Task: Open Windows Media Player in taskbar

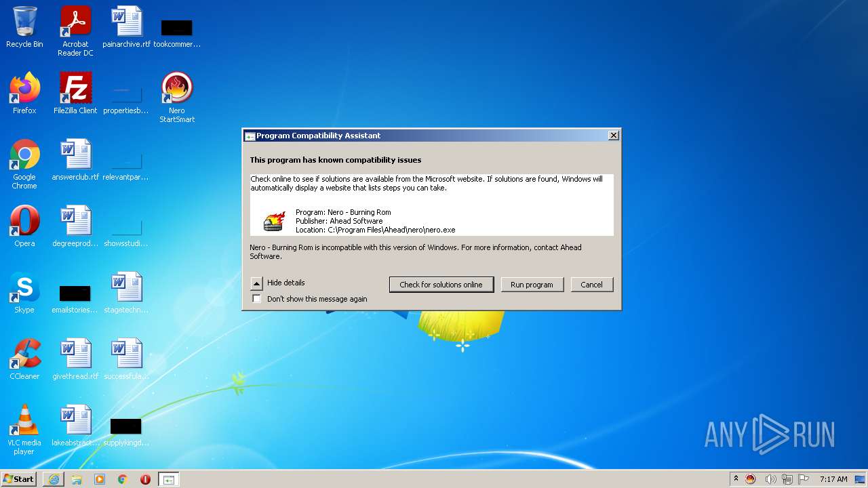Action: coord(100,479)
